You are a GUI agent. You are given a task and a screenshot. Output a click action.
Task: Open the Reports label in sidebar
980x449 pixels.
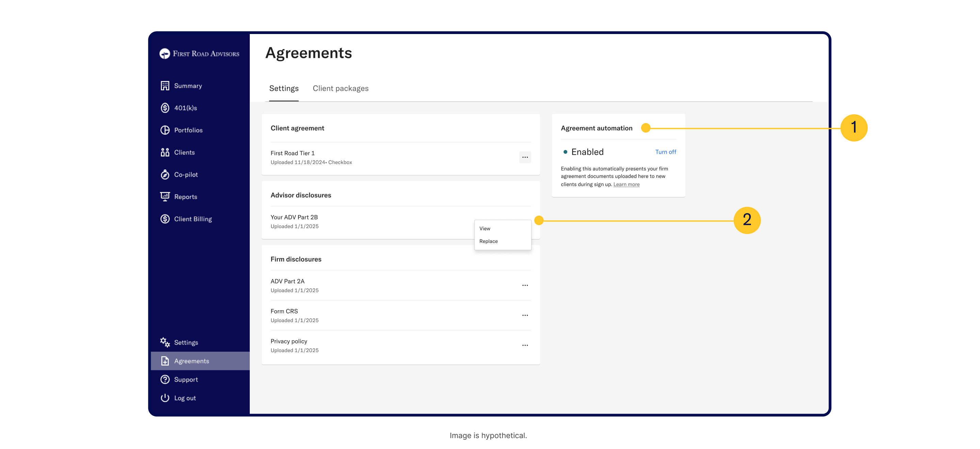click(x=186, y=197)
